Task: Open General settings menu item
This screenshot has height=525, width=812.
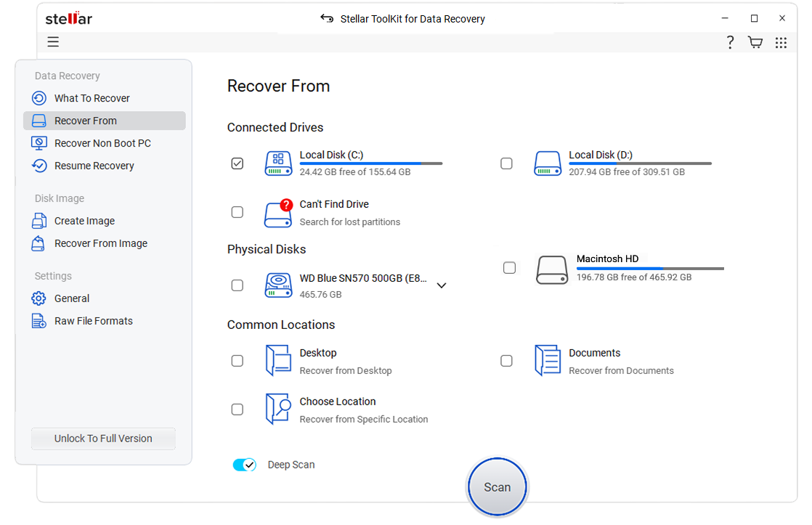Action: pyautogui.click(x=105, y=298)
